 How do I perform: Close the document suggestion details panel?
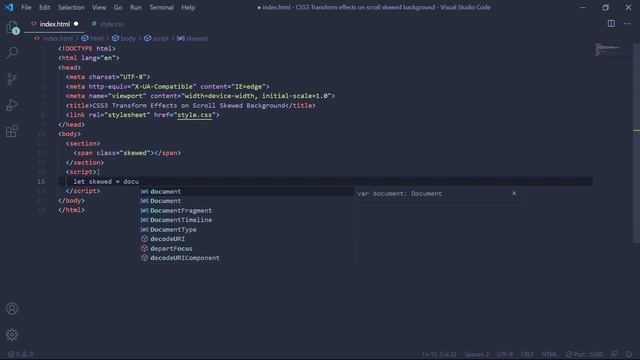point(514,193)
